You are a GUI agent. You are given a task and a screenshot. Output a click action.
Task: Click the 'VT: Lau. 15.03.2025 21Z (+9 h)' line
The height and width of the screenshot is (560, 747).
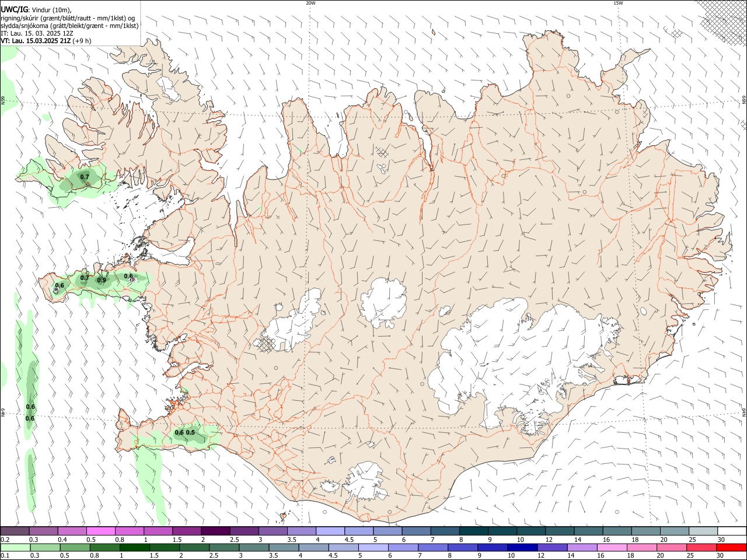[x=46, y=41]
